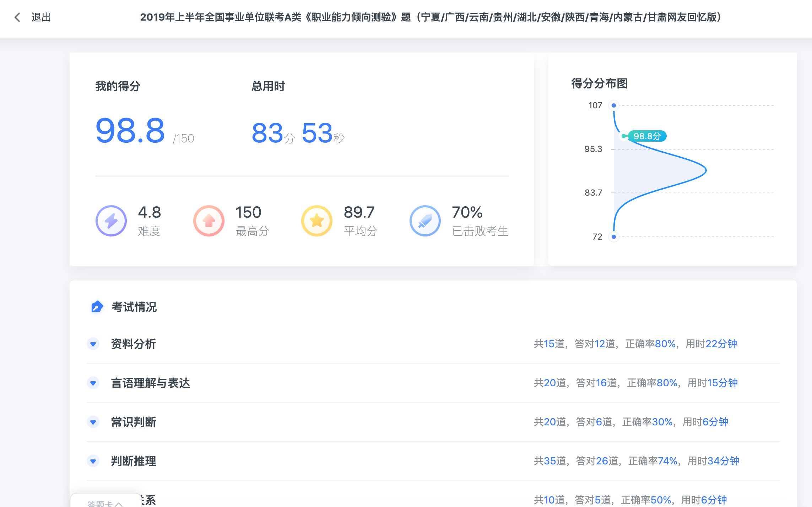Click the lightning difficulty icon
The width and height of the screenshot is (812, 507).
(x=111, y=221)
